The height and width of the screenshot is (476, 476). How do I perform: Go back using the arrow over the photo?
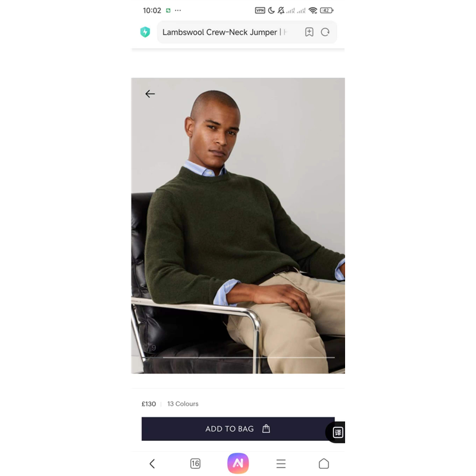(x=150, y=94)
